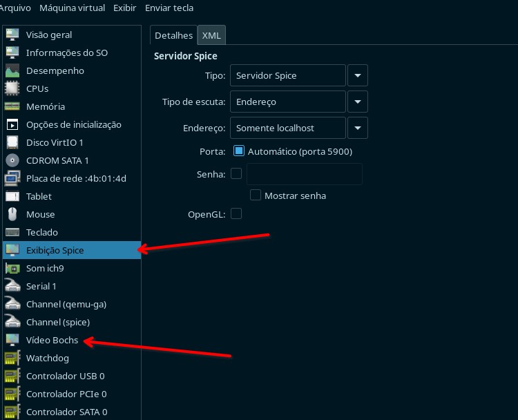The width and height of the screenshot is (518, 420).
Task: Select Placa de rede :4b:01:4d
Action: point(72,178)
